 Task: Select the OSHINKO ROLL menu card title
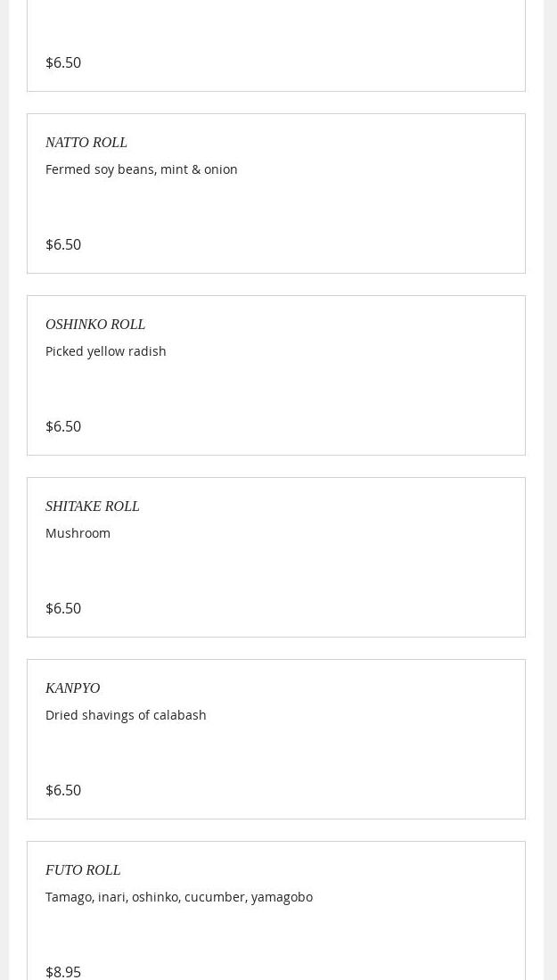[94, 325]
